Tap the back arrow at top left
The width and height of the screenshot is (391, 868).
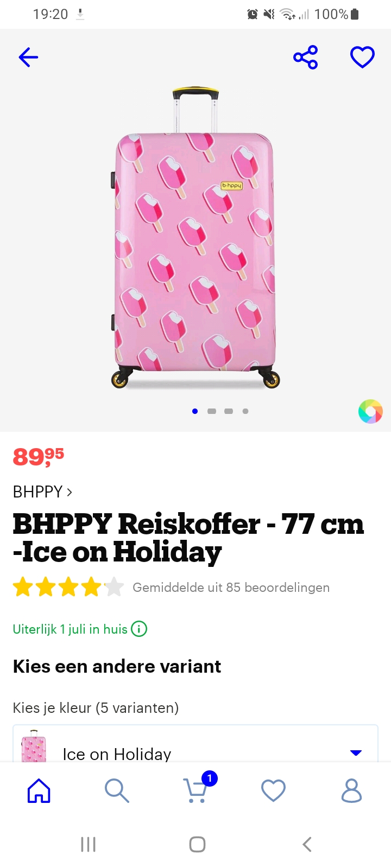point(28,57)
